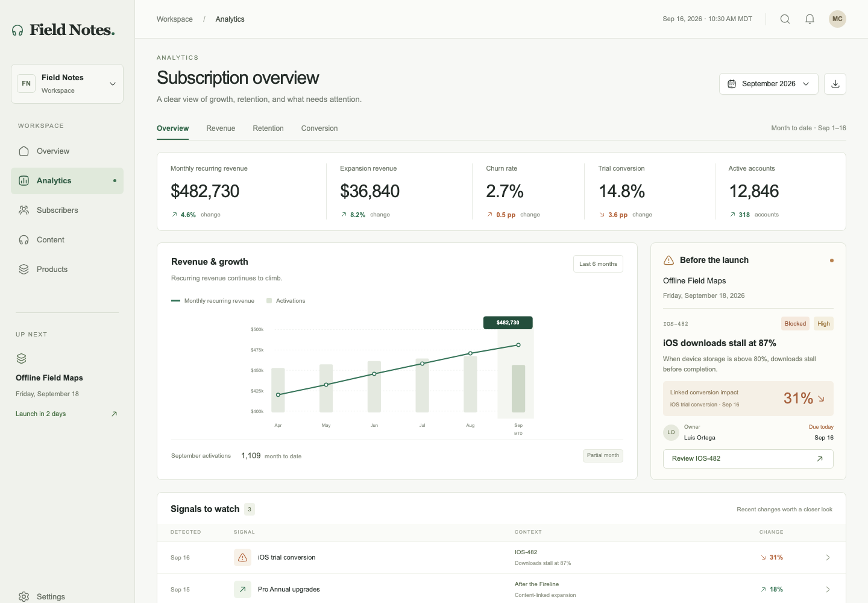Go to Workspace breadcrumb

point(175,19)
